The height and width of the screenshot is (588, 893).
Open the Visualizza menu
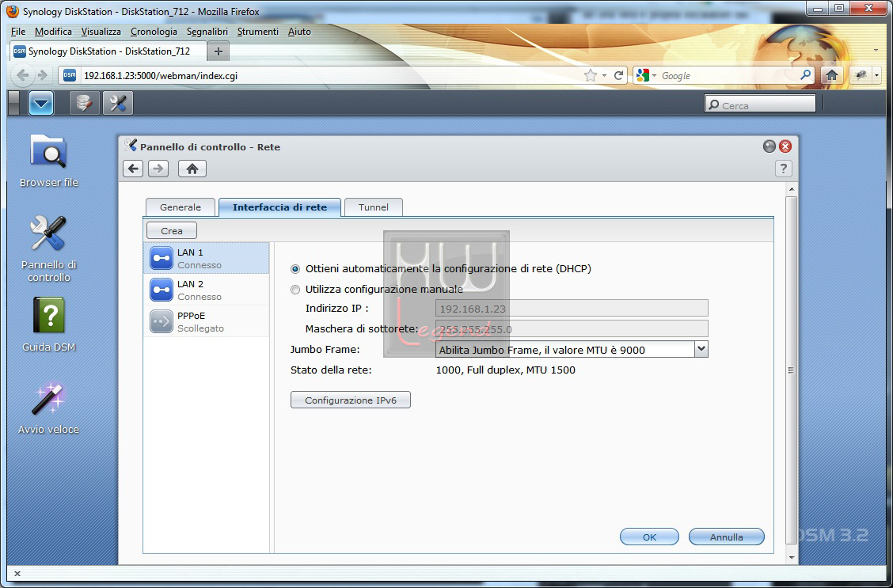(101, 32)
